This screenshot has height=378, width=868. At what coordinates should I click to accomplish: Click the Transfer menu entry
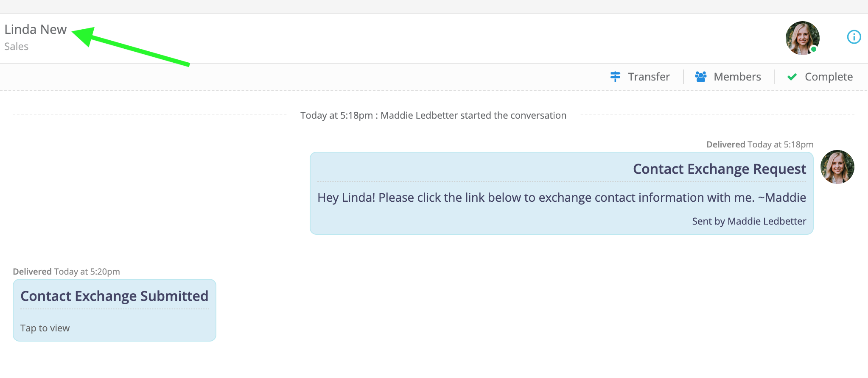(x=648, y=77)
